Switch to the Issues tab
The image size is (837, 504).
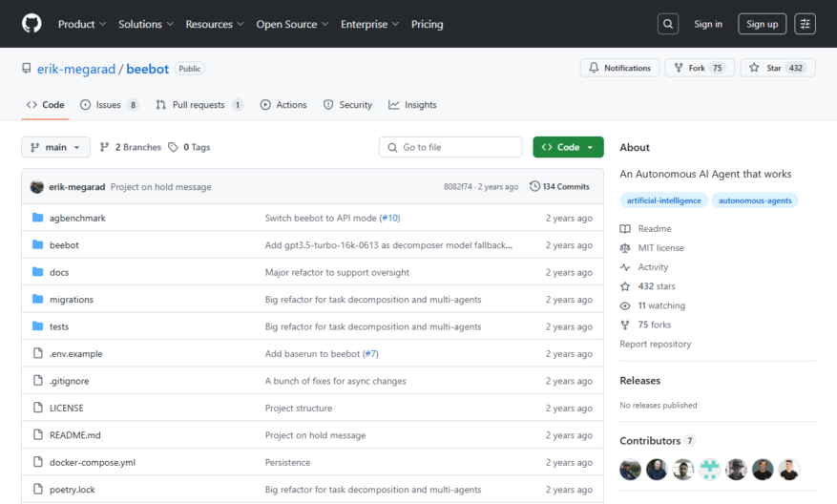click(x=110, y=105)
